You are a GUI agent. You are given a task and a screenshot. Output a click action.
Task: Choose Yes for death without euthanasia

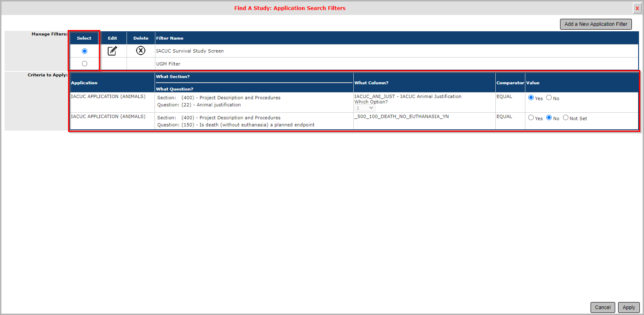tap(531, 118)
